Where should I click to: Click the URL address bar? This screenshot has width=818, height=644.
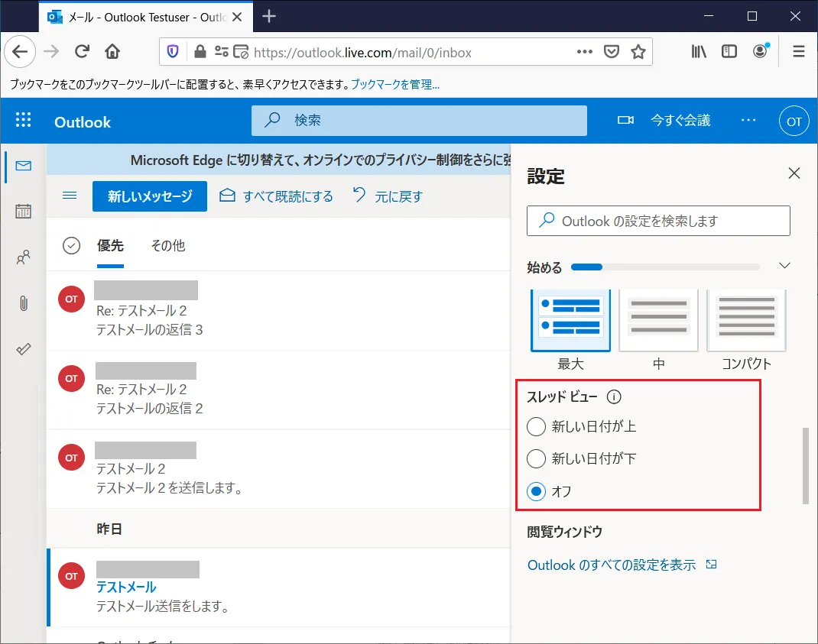point(407,52)
